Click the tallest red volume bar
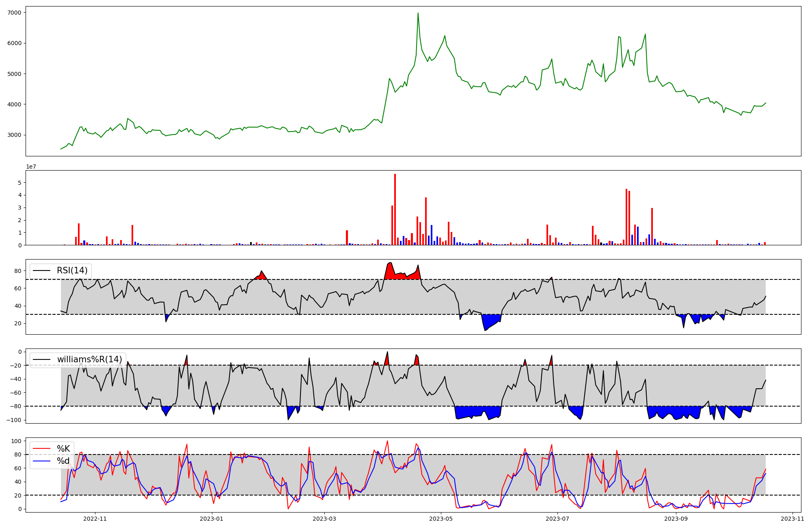Viewport: 812px width, 528px height. [x=395, y=209]
